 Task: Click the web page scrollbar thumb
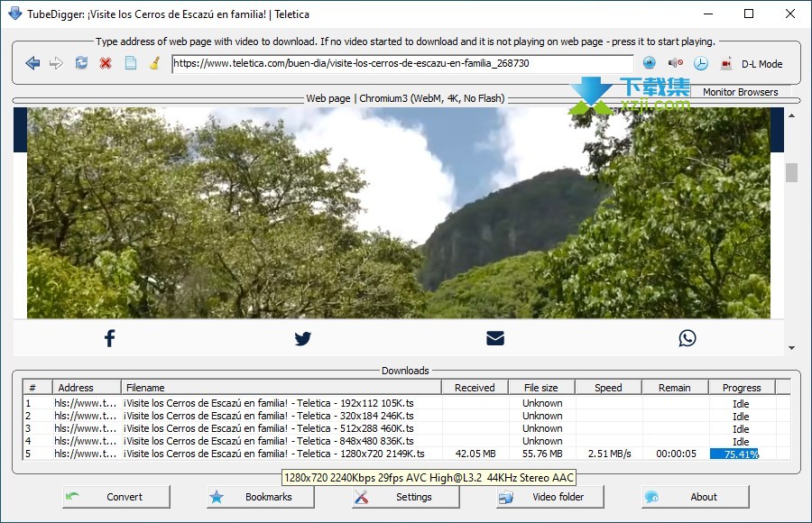point(791,172)
